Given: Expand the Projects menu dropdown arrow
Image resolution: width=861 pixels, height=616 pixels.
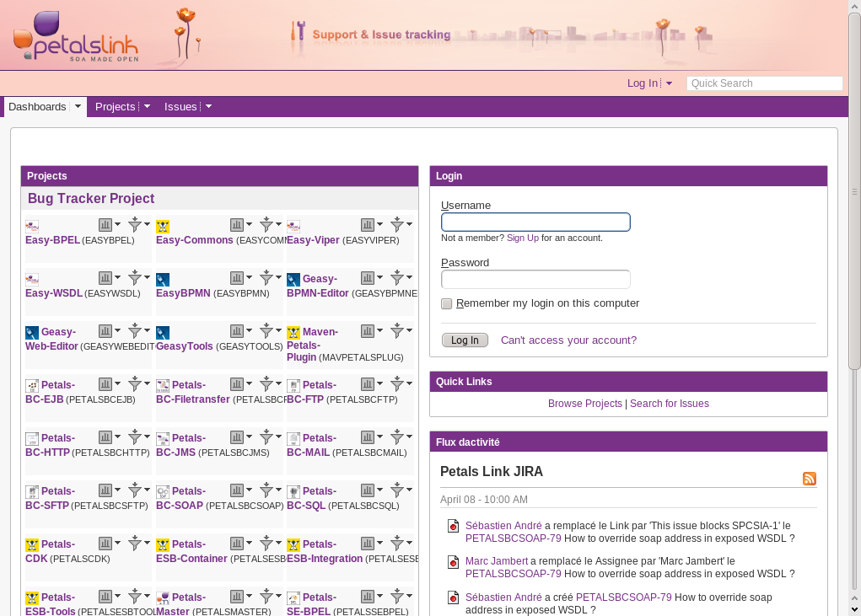Looking at the screenshot, I should [x=147, y=107].
